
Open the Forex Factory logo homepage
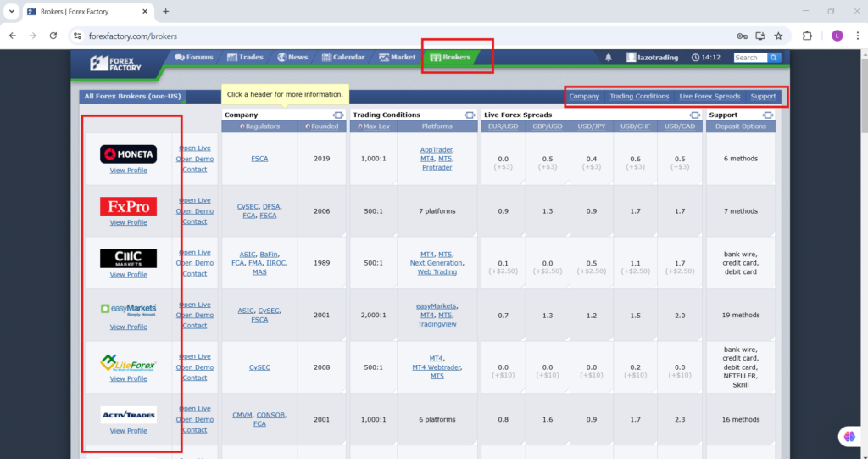pos(115,63)
